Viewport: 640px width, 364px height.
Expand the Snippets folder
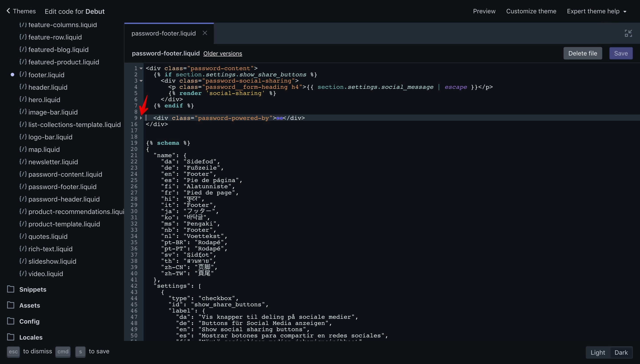(x=33, y=289)
